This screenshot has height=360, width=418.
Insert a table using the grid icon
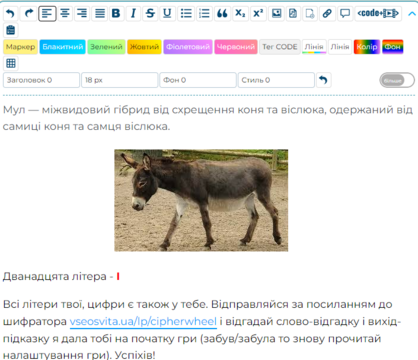11,63
